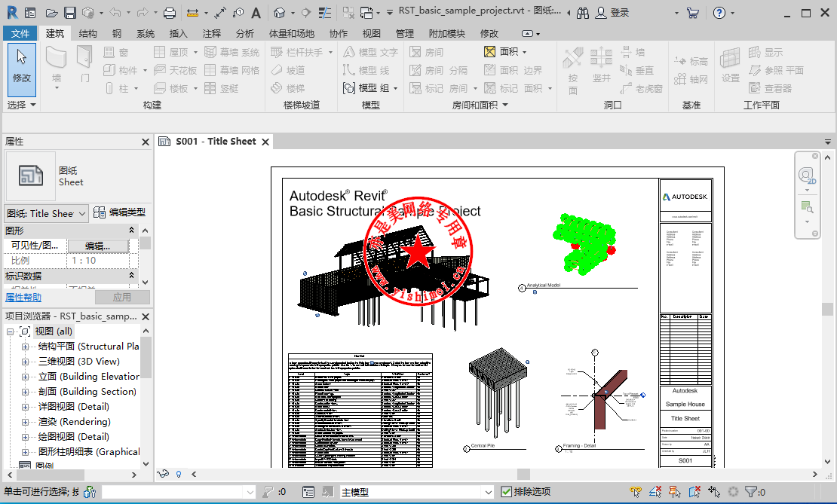Expand 结构平面 (Structural Plan) tree node

[x=25, y=347]
